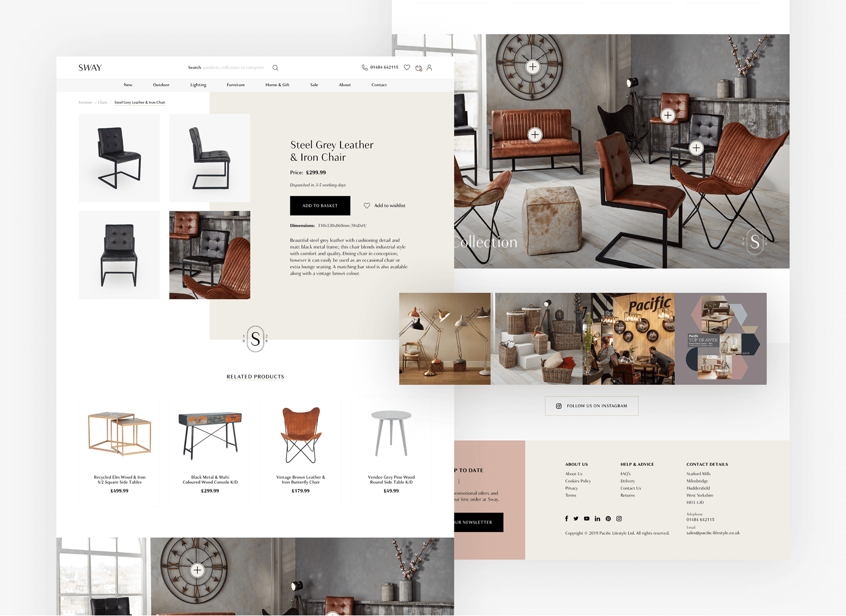
Task: View the front-facing chair thumbnail
Action: [x=119, y=255]
